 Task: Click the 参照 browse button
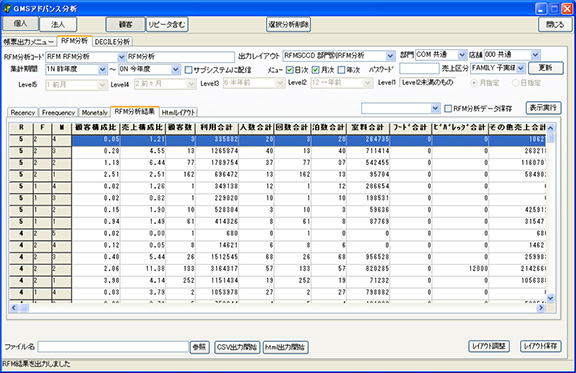(199, 347)
